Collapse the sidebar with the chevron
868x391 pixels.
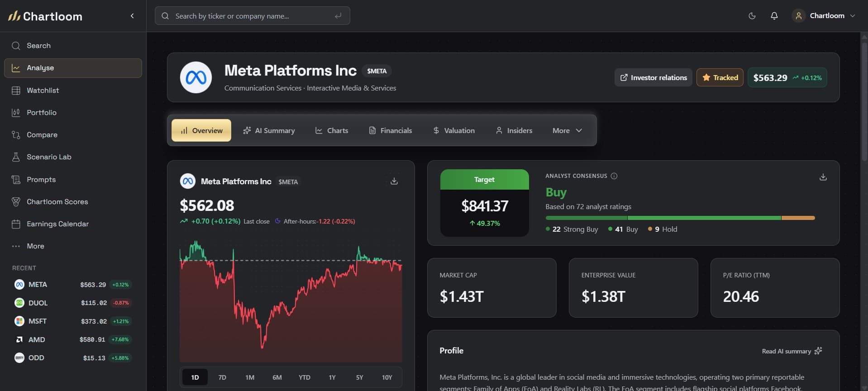point(132,16)
